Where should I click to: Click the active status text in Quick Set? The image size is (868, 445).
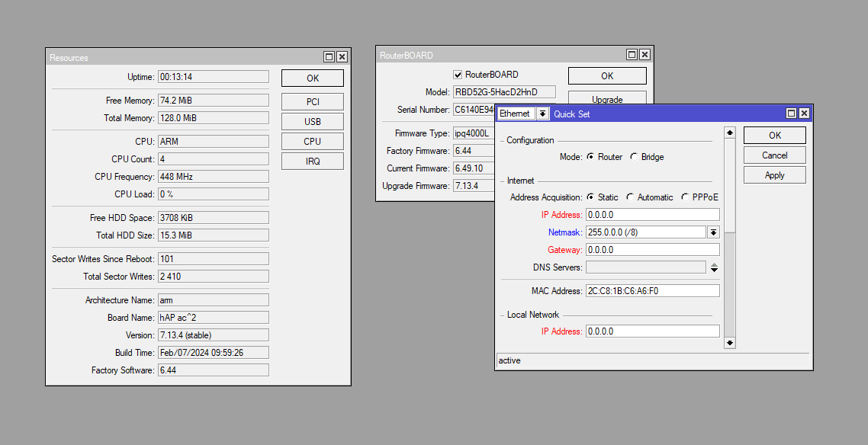click(x=510, y=360)
